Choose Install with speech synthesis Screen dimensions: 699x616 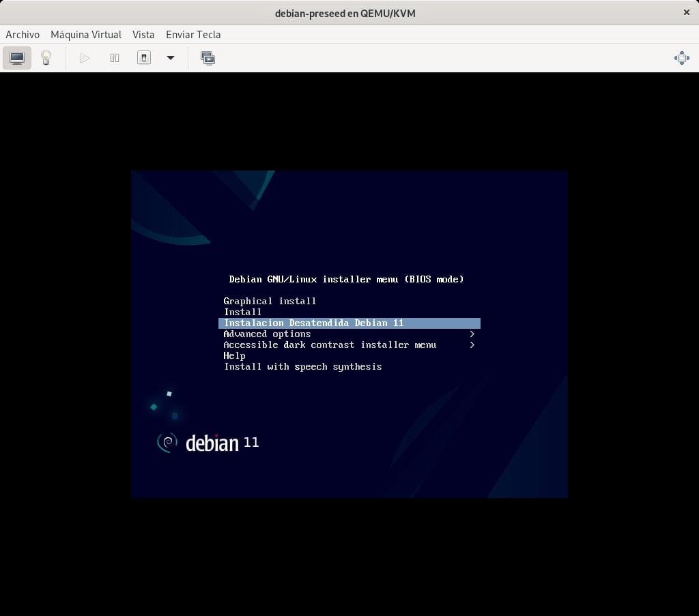tap(302, 366)
